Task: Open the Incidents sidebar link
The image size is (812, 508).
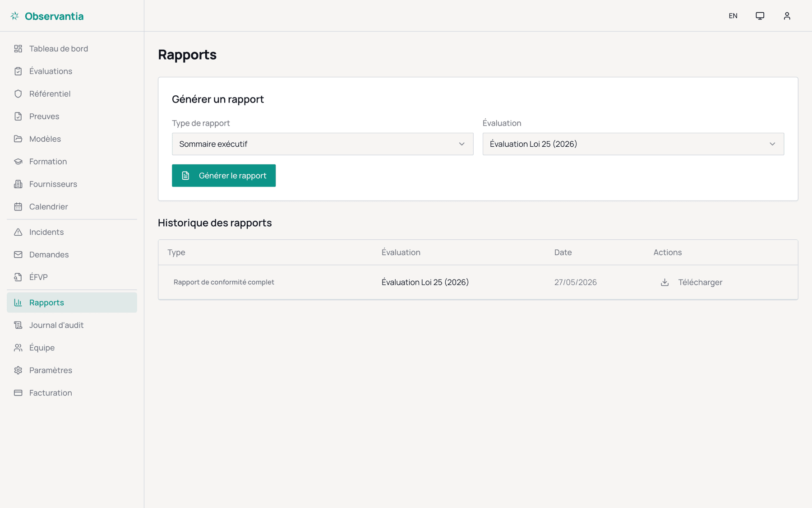Action: (72, 232)
